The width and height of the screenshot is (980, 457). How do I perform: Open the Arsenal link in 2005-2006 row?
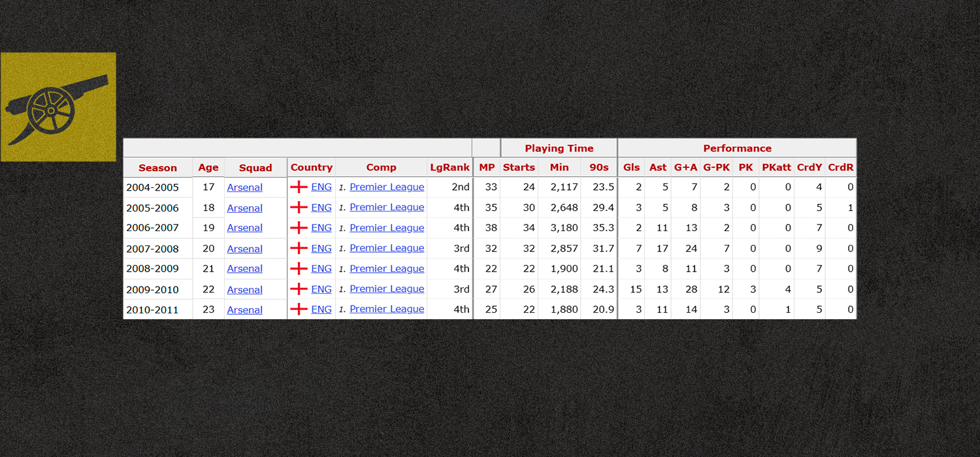(x=245, y=208)
